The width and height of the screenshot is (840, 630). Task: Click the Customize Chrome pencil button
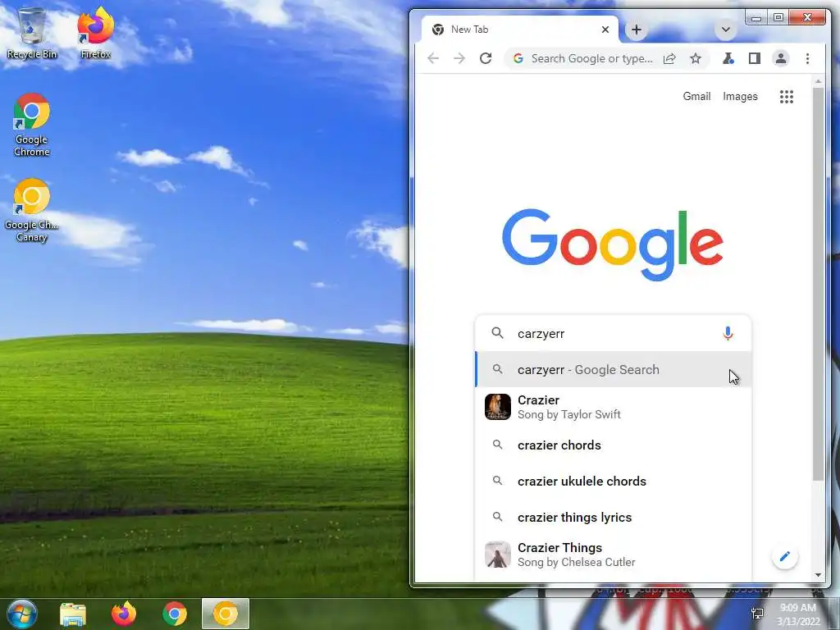point(785,556)
